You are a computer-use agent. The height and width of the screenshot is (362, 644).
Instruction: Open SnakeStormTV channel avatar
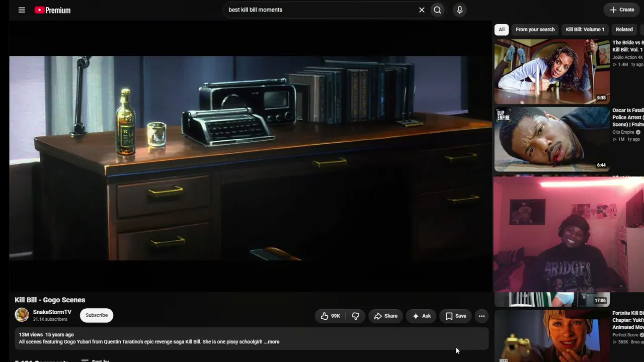[x=22, y=315]
